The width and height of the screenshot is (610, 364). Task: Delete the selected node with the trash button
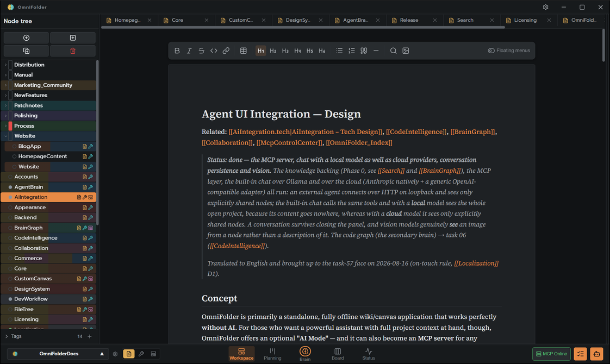[73, 51]
